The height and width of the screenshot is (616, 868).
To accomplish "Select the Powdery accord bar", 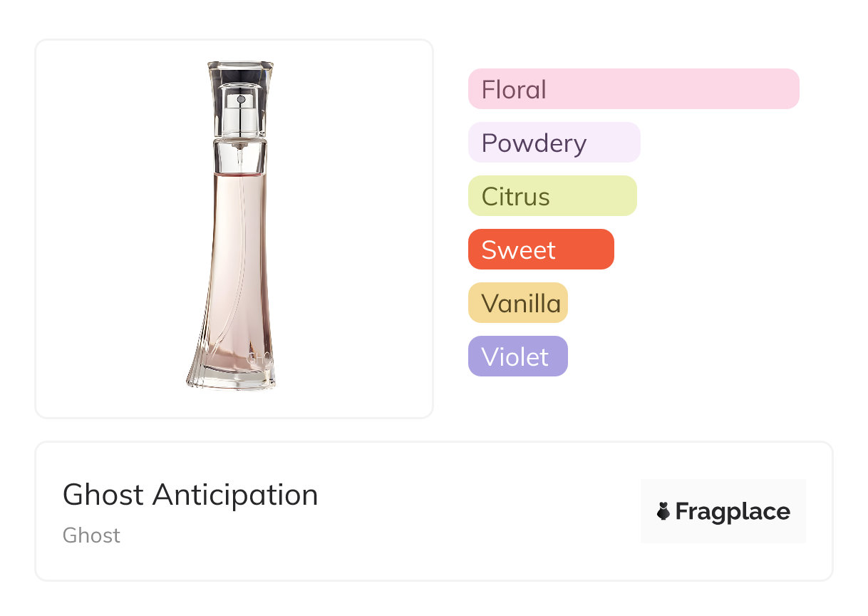I will 554,143.
